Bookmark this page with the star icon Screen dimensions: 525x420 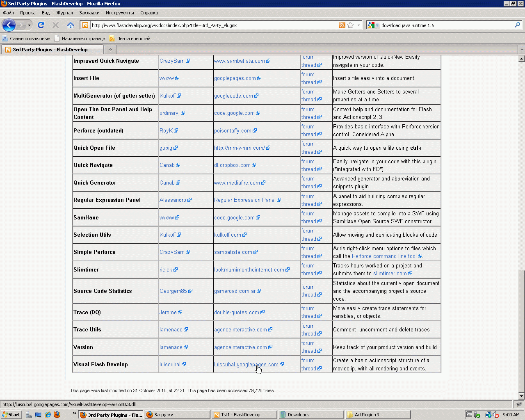[x=350, y=25]
